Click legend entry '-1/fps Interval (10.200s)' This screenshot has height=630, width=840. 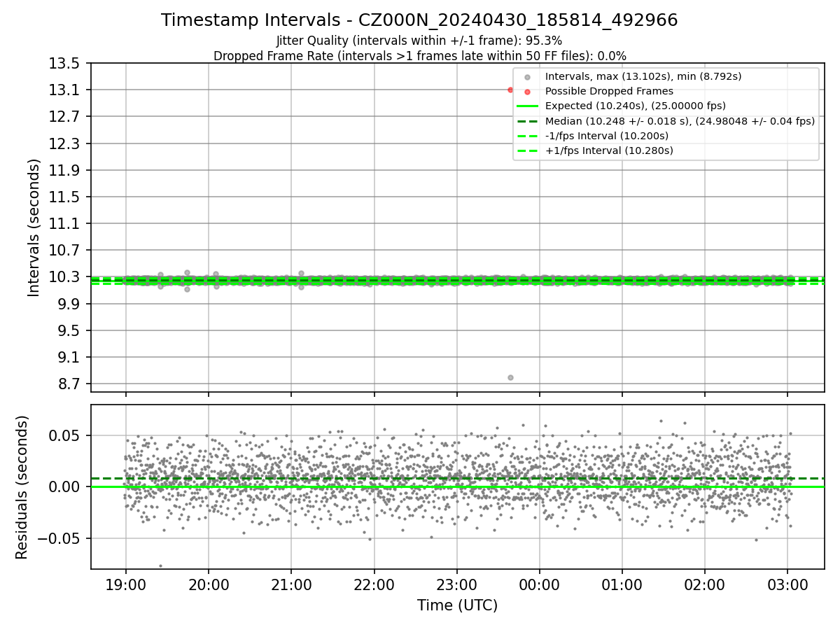tap(607, 136)
